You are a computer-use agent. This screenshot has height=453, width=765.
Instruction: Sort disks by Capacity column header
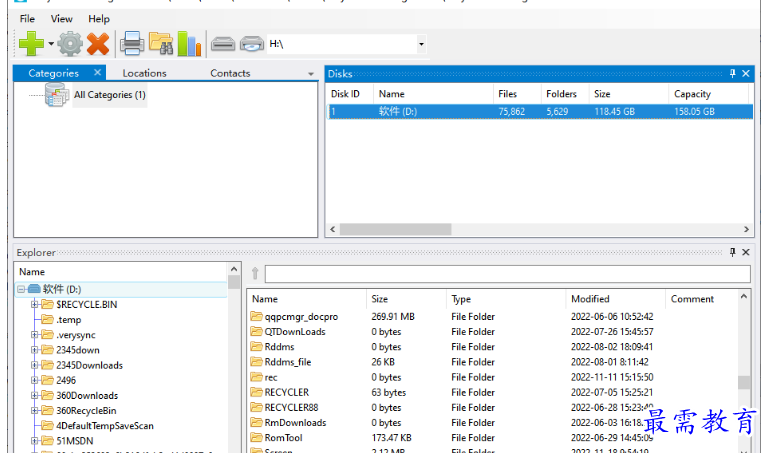tap(708, 94)
